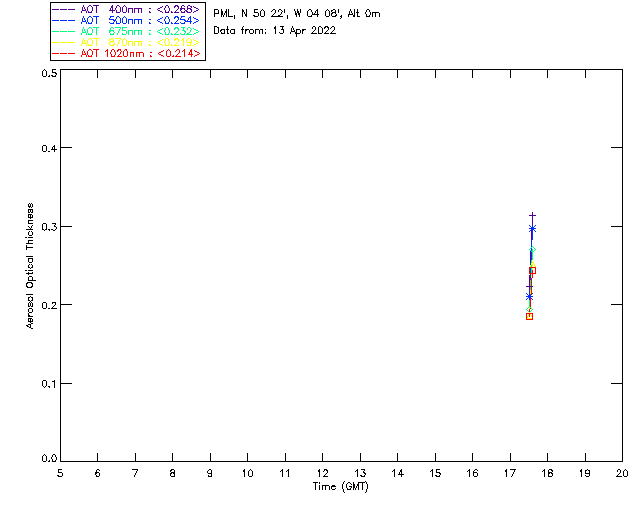Viewport: 640px width, 512px height.
Task: Click the 0.5 y-axis tick label
Action: point(49,73)
